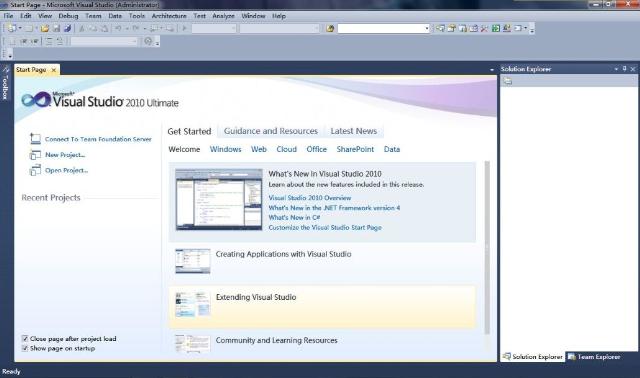Switch to Guidance and Resources tab

click(271, 131)
